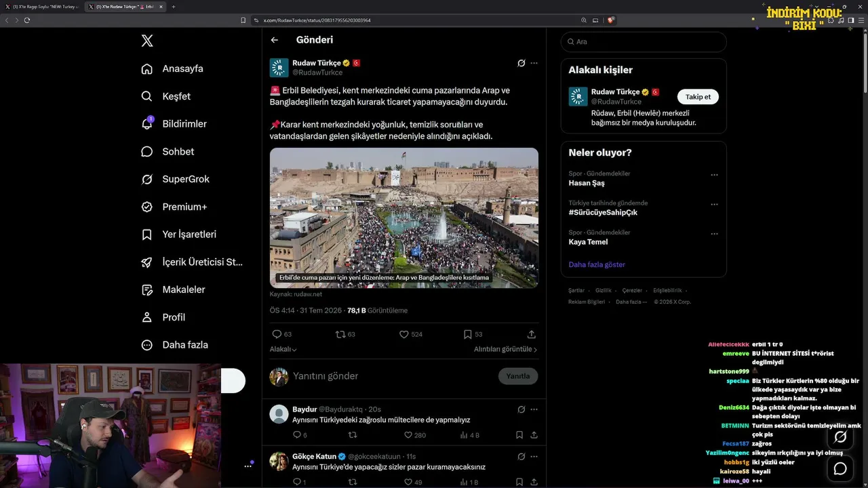
Task: Open the Erbil market photo
Action: pos(404,218)
